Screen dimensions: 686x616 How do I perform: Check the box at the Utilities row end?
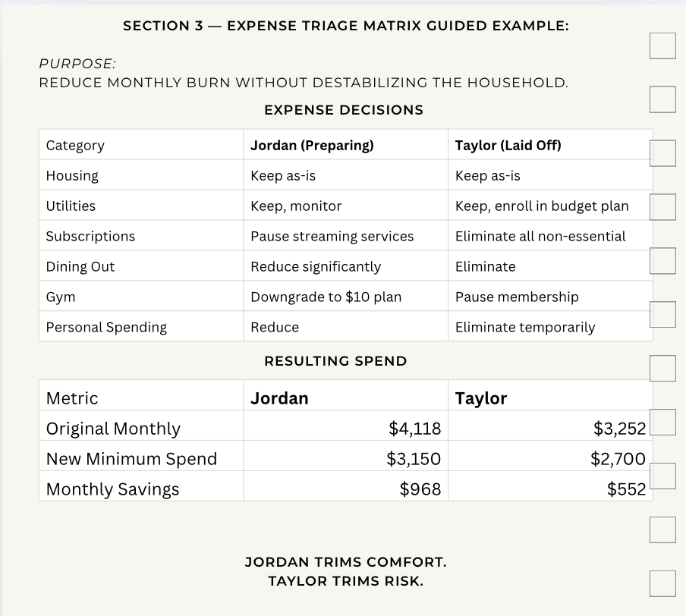click(662, 207)
